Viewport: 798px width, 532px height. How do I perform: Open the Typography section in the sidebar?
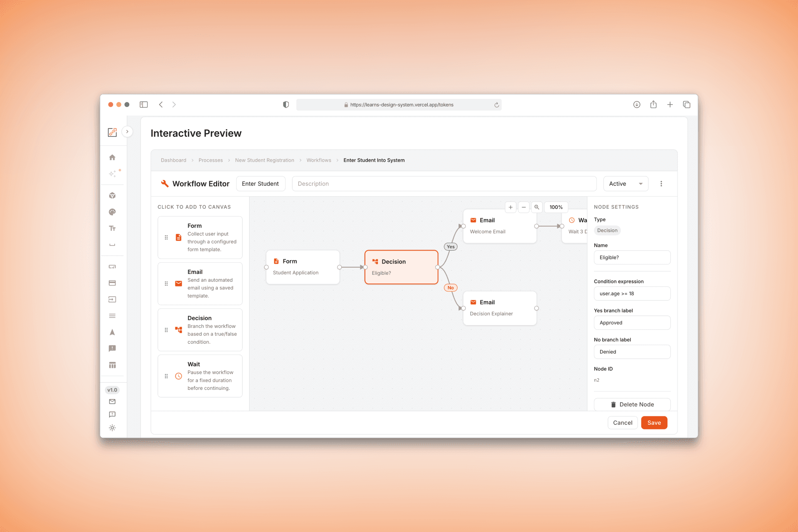[x=112, y=228]
